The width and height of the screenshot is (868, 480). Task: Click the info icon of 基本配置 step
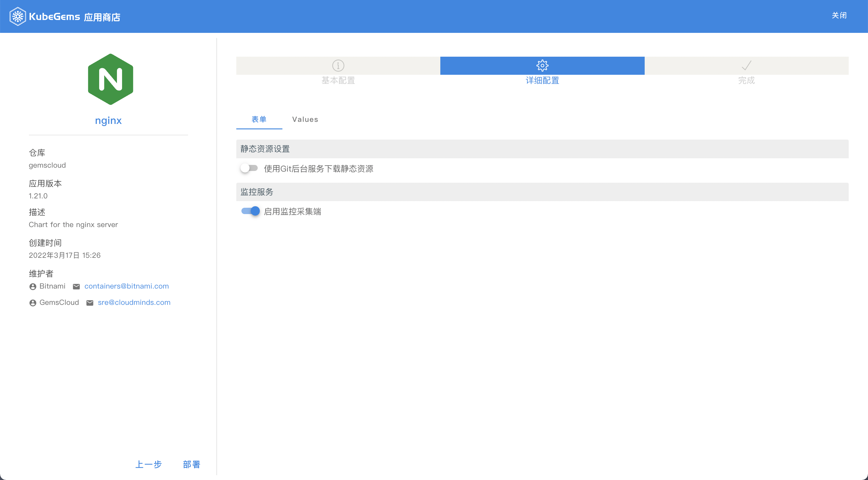(x=338, y=65)
